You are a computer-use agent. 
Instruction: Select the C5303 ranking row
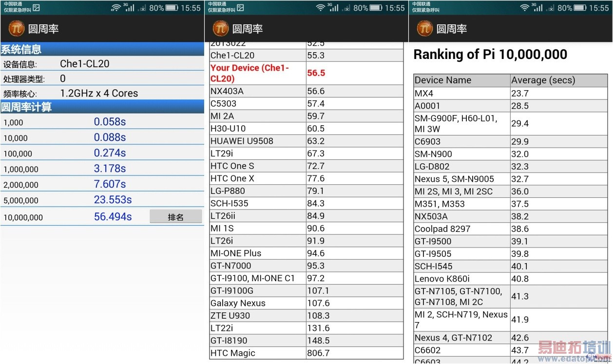[x=306, y=104]
